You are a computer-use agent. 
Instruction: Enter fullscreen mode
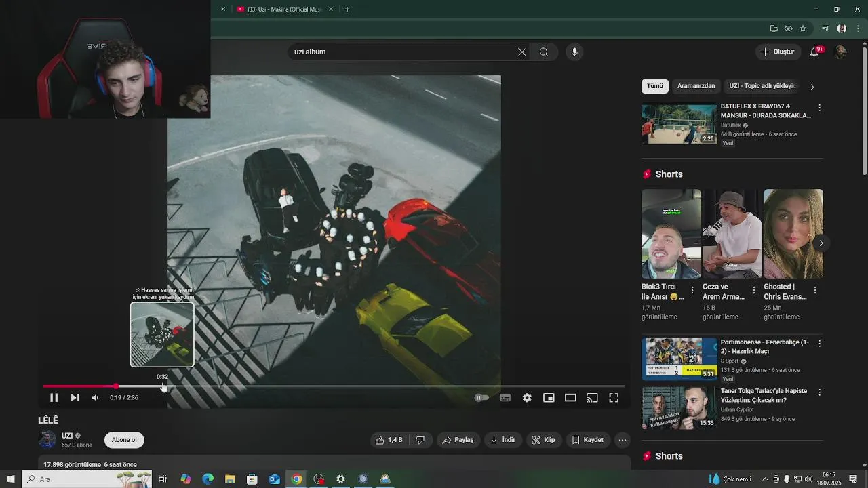[614, 398]
